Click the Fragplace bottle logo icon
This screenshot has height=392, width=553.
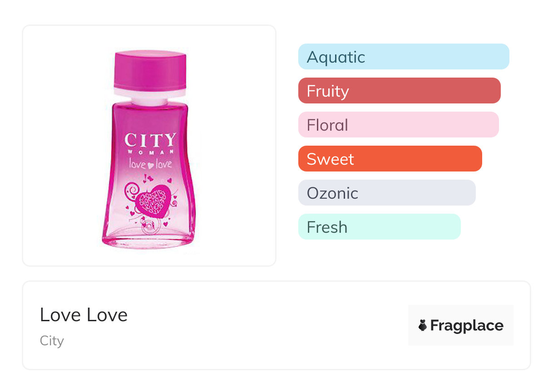pyautogui.click(x=423, y=325)
